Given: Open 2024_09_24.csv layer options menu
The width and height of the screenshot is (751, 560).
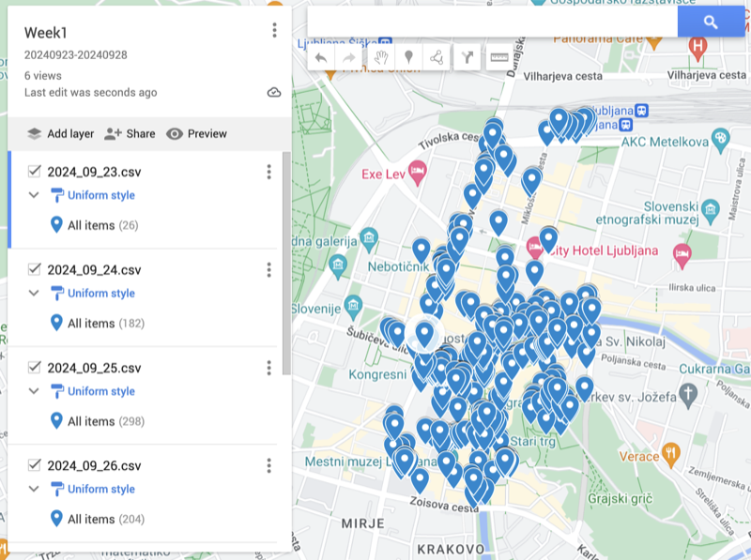Looking at the screenshot, I should tap(268, 270).
